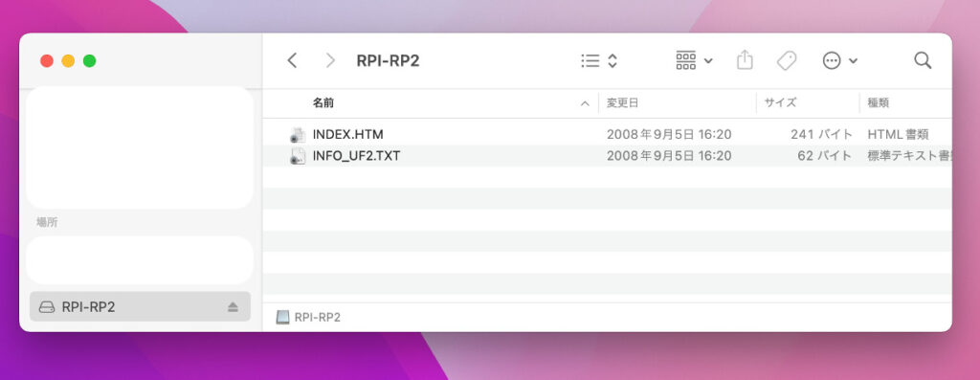The height and width of the screenshot is (380, 980).
Task: Go forward using the right chevron
Action: [330, 60]
